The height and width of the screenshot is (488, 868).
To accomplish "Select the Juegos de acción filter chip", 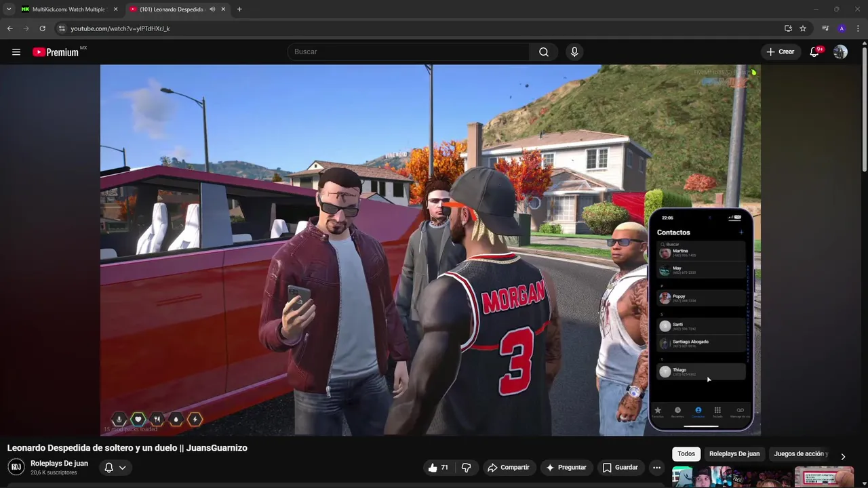I will (801, 454).
